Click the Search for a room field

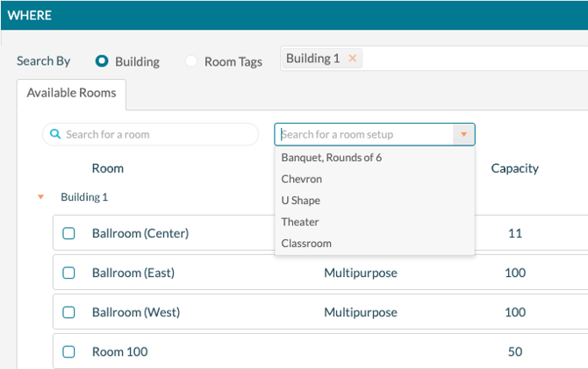(x=158, y=135)
